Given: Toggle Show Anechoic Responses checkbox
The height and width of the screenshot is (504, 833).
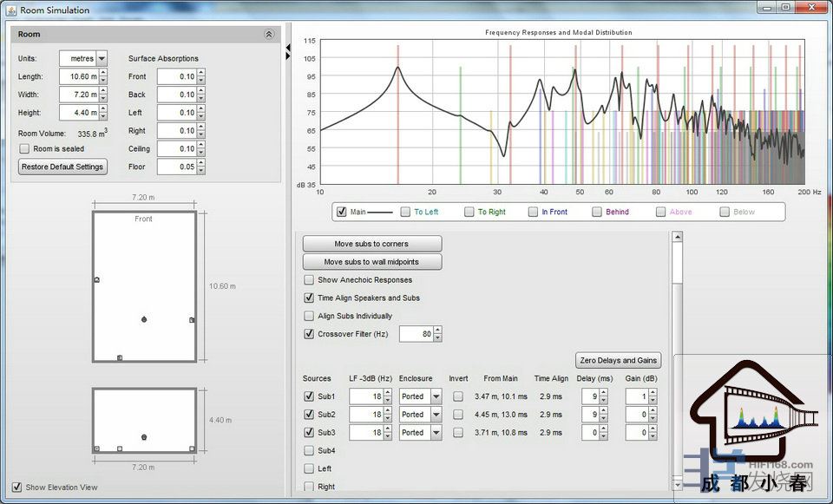Looking at the screenshot, I should click(x=309, y=280).
